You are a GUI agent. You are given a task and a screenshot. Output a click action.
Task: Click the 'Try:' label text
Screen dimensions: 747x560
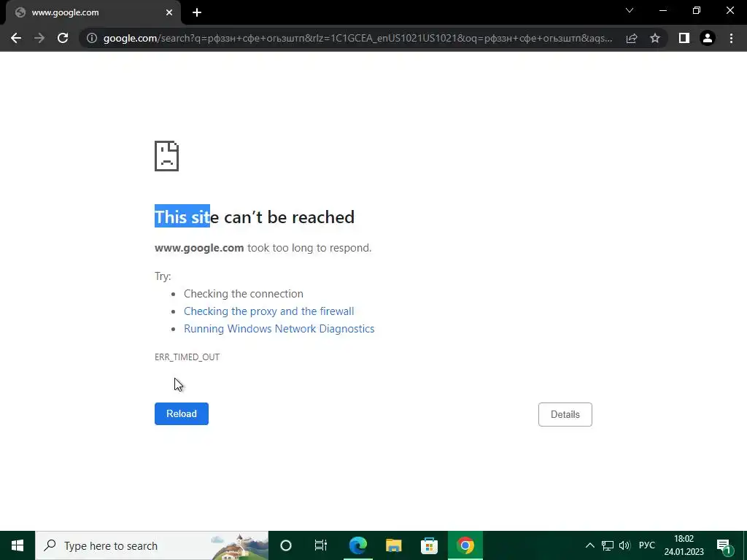click(x=163, y=276)
